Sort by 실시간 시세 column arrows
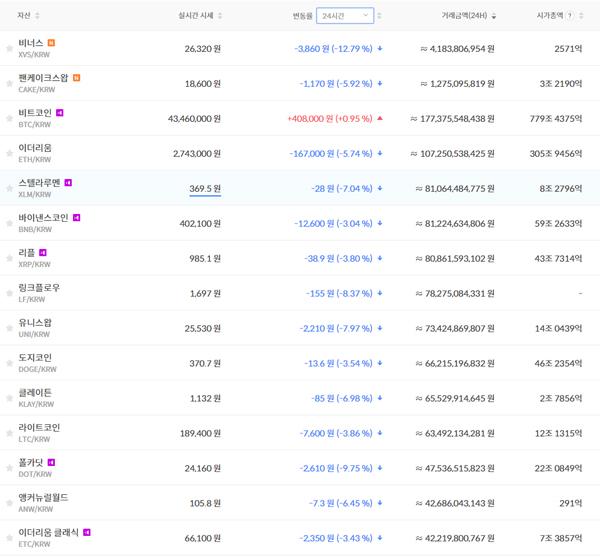The height and width of the screenshot is (557, 600). coord(220,16)
